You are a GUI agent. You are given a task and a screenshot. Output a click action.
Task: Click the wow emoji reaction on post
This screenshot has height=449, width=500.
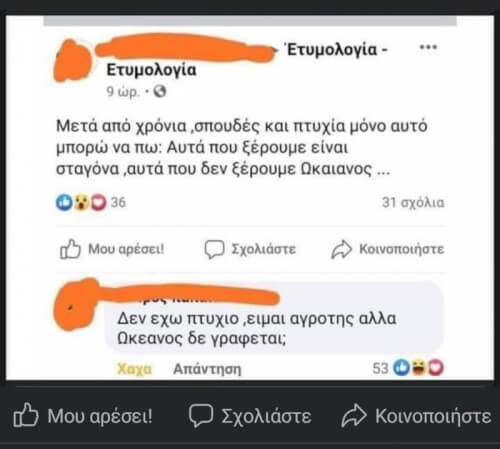point(81,202)
